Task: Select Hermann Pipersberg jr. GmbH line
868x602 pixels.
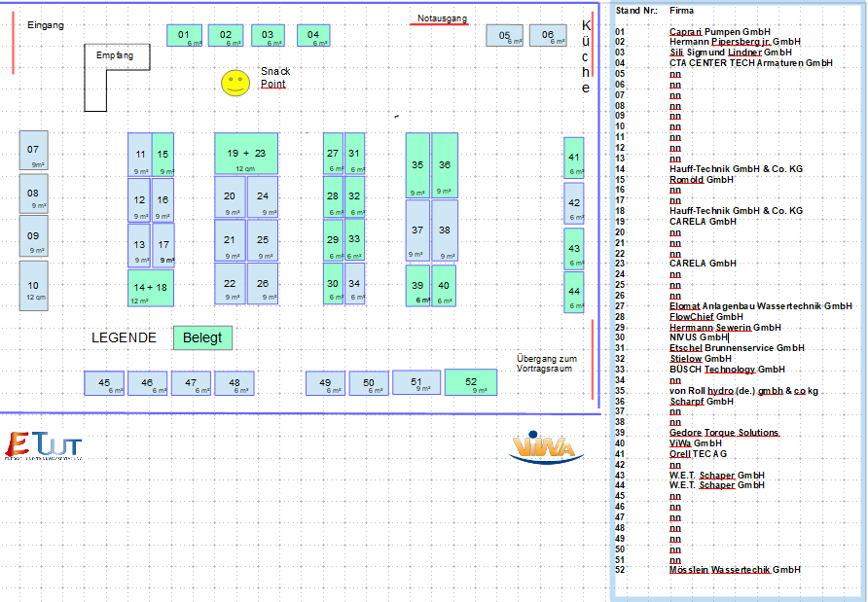Action: [735, 42]
